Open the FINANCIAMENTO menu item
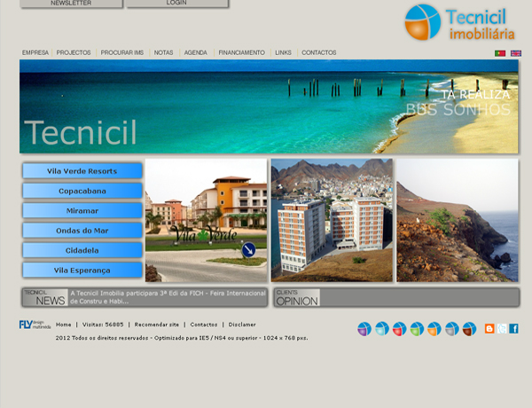This screenshot has width=532, height=408. 241,53
